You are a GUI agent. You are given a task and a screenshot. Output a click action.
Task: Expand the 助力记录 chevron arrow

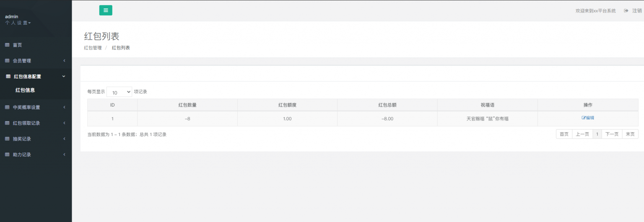click(x=64, y=155)
